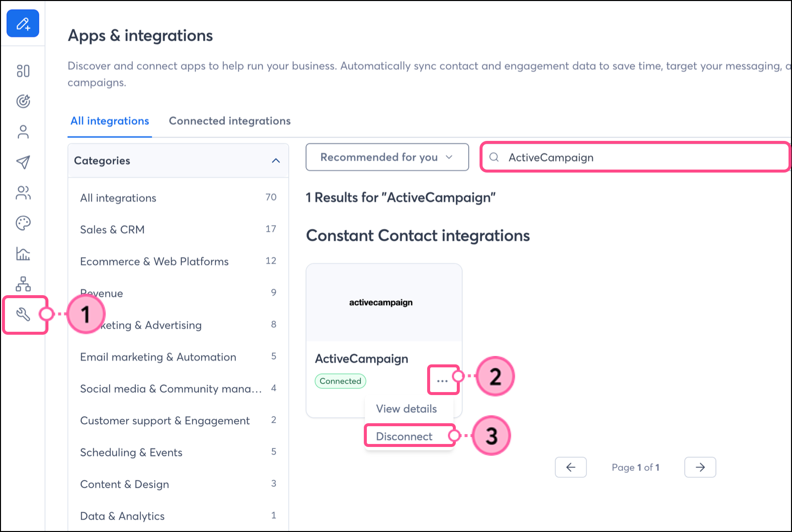
Task: Open the three-dot menu on ActiveCampaign card
Action: tap(442, 381)
